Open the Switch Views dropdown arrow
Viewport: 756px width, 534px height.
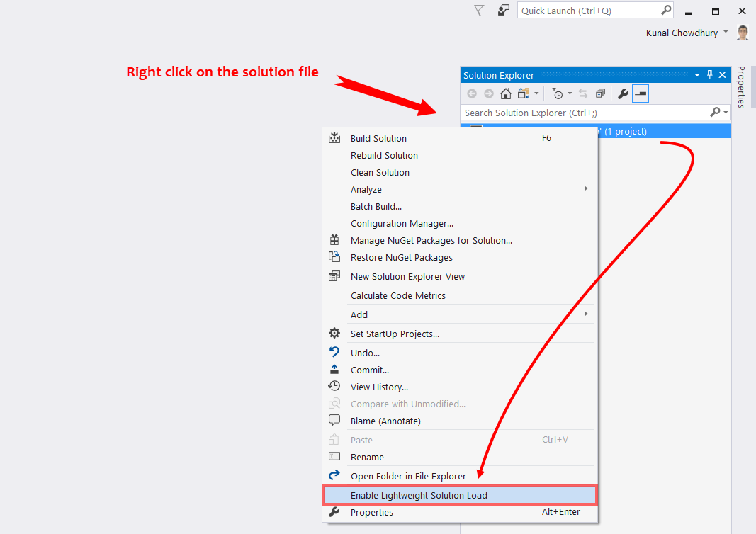tap(536, 93)
